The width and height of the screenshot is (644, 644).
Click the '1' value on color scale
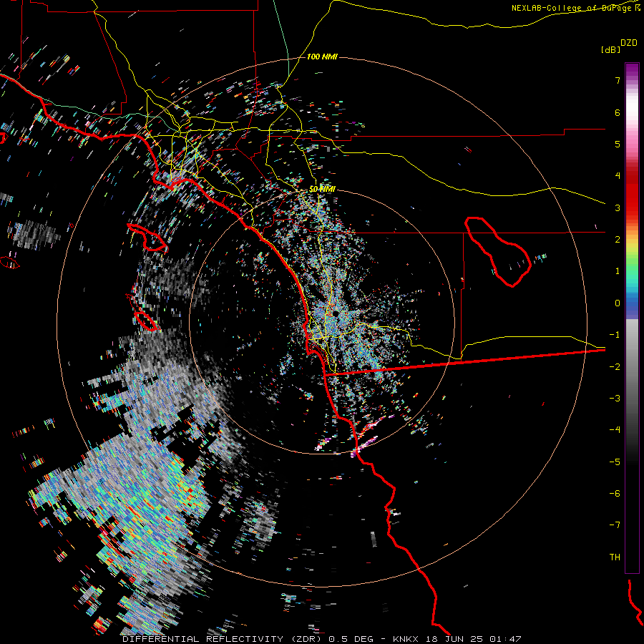[x=618, y=271]
